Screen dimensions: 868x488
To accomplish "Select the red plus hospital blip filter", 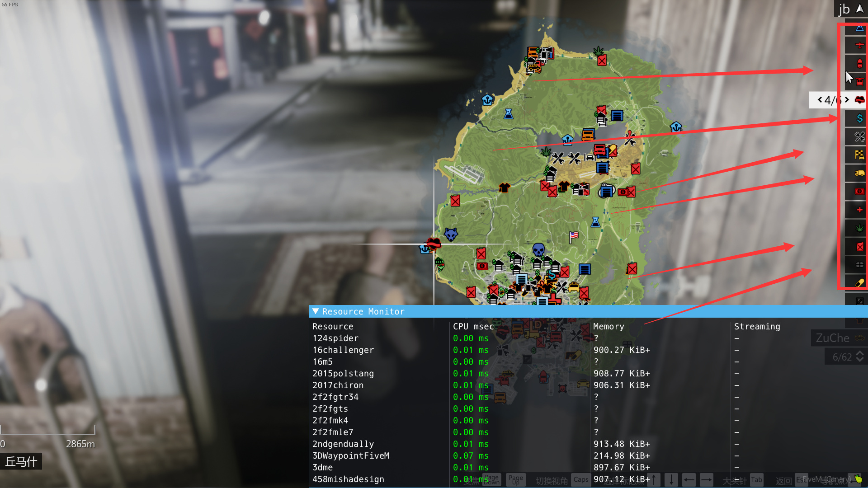I will point(859,210).
